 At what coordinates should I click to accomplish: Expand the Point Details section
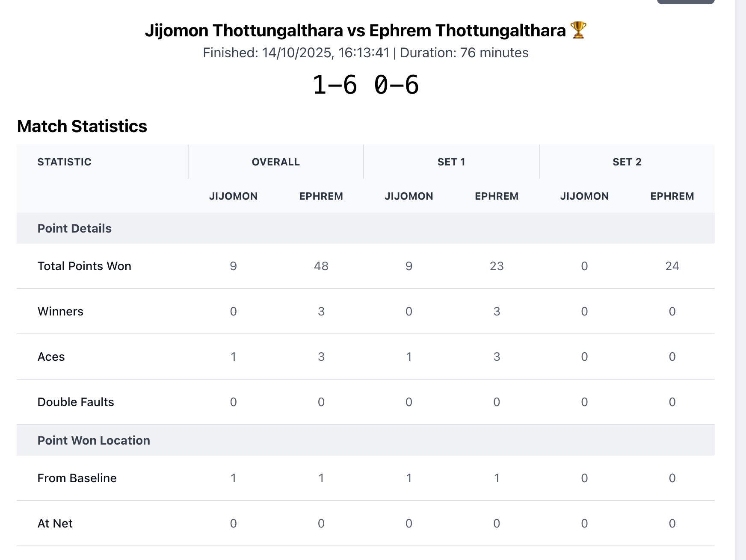[x=74, y=228]
